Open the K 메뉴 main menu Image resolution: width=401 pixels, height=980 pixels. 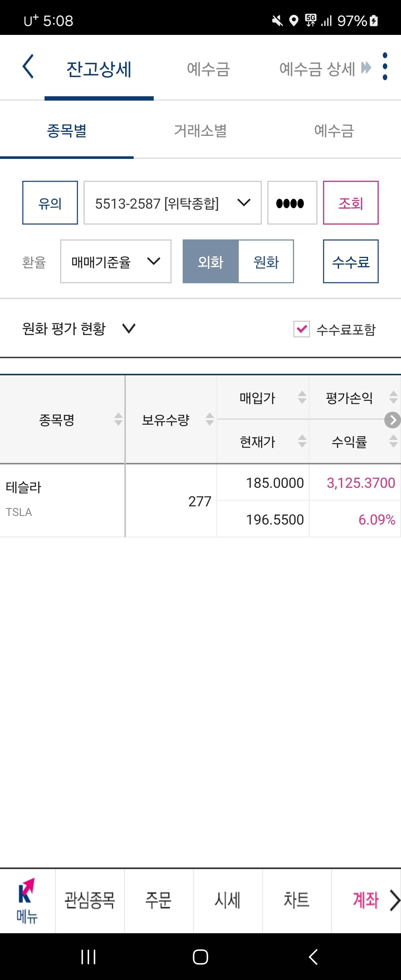click(x=27, y=901)
